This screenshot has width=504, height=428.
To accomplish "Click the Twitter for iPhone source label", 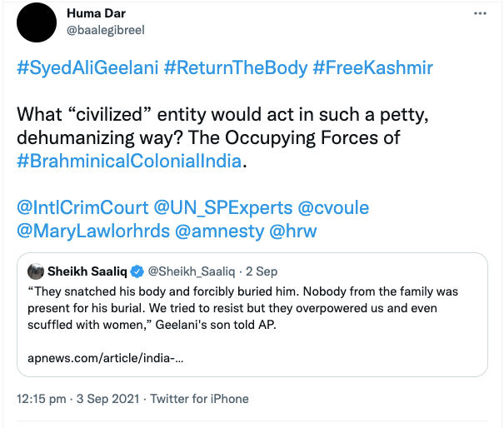I will click(200, 399).
